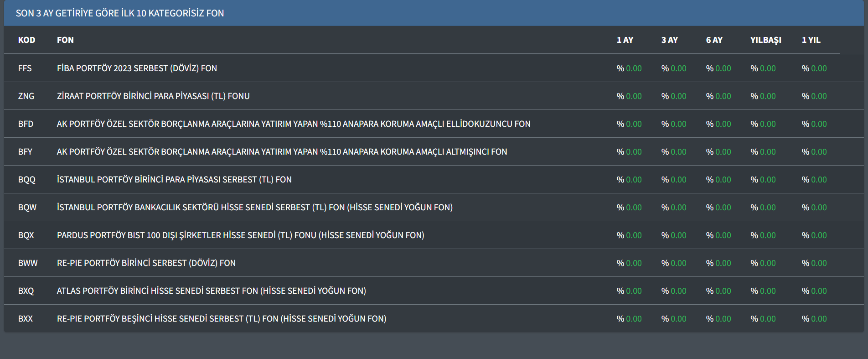The height and width of the screenshot is (359, 868).
Task: Open RE-PIE PORTFÖY BİRİNCİ SERBEST (DÖVİZ) FON
Action: pyautogui.click(x=146, y=263)
